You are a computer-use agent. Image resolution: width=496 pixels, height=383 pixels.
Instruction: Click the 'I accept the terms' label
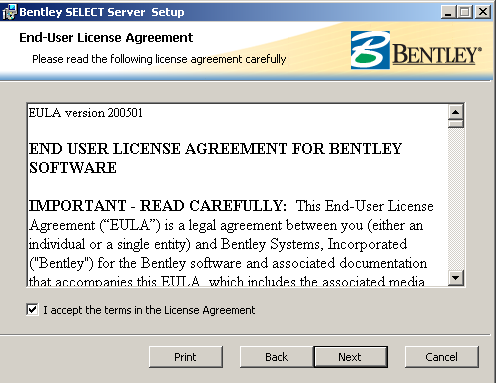(x=149, y=310)
